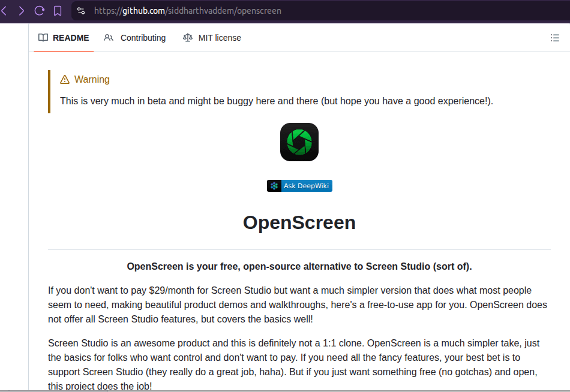
Task: Click the warning triangle in the beta alert
Action: point(64,79)
